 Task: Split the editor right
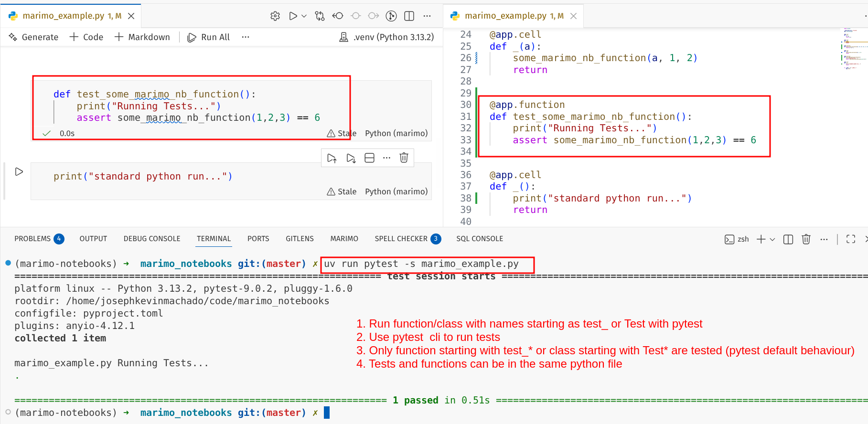409,16
